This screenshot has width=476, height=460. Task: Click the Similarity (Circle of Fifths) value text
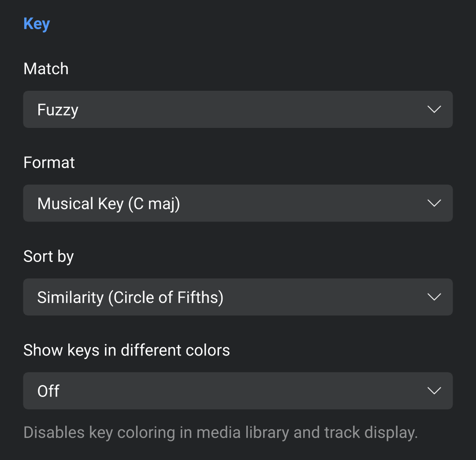point(130,298)
